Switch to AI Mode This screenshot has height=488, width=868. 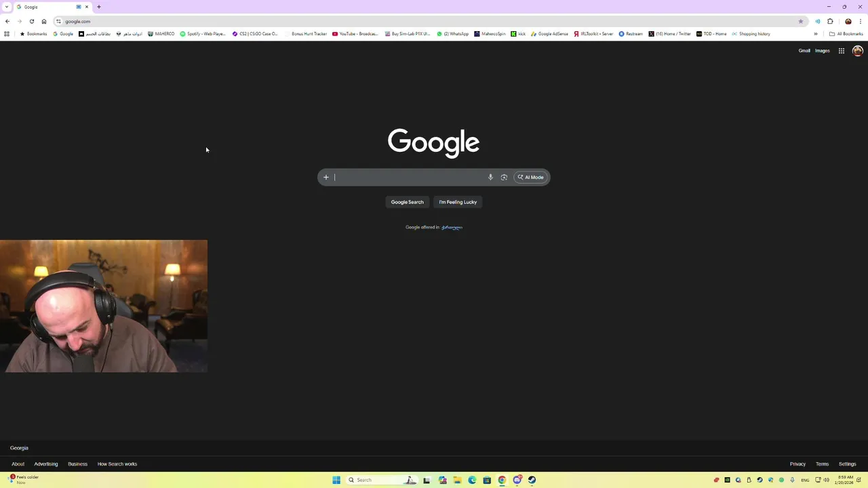click(531, 178)
